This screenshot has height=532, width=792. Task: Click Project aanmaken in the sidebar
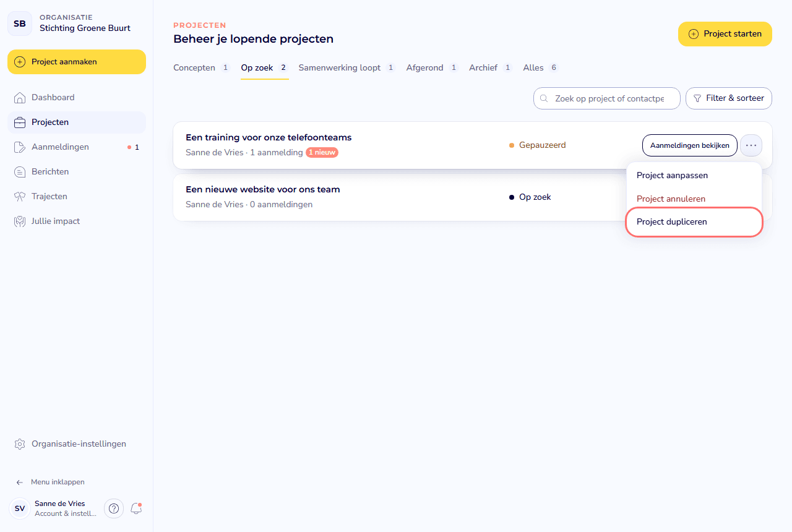(x=77, y=62)
